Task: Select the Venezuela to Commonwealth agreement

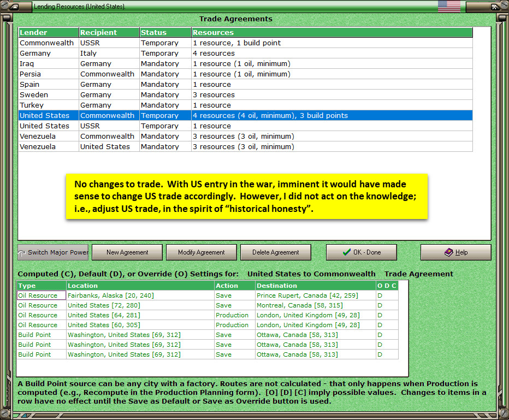Action: pyautogui.click(x=245, y=137)
